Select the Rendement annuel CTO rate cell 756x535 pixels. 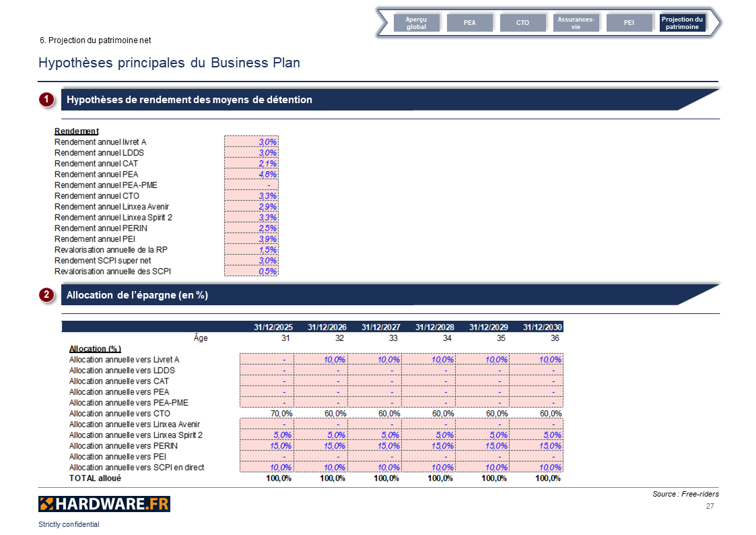point(251,196)
